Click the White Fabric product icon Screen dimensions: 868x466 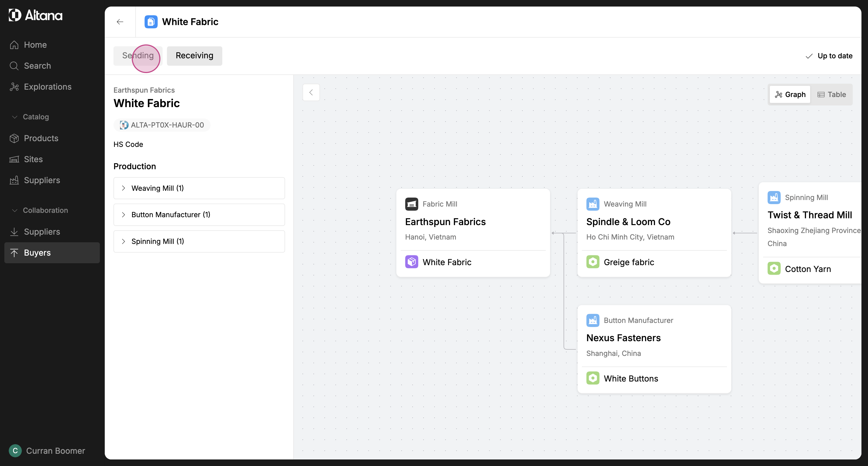click(411, 262)
